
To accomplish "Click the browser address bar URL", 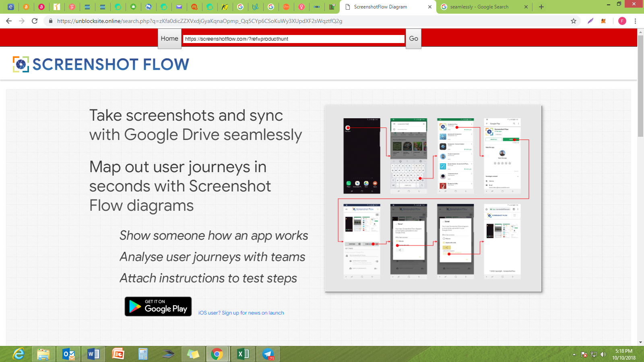I will (x=200, y=21).
